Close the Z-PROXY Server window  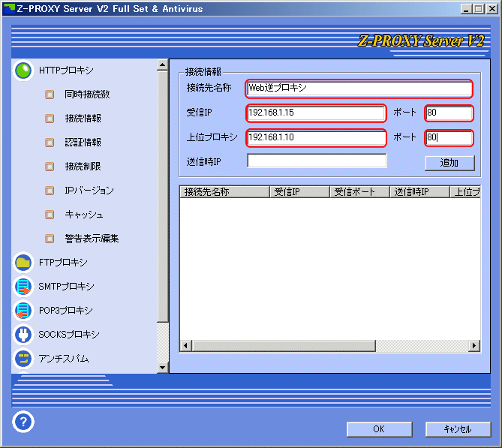tap(492, 9)
